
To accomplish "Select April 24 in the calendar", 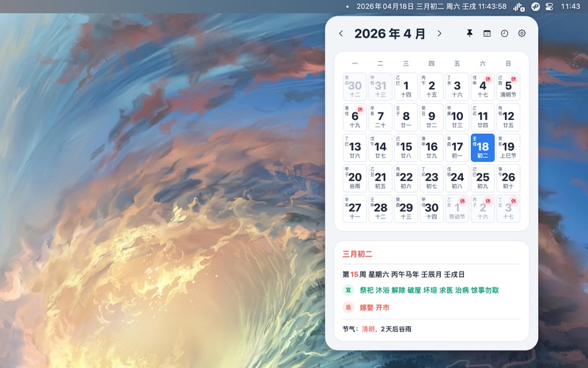I will [457, 178].
